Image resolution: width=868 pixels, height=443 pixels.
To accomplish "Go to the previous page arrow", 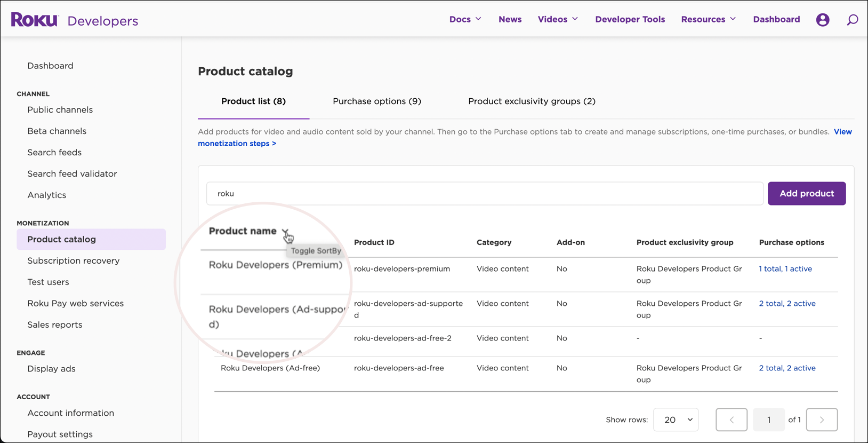I will point(731,420).
